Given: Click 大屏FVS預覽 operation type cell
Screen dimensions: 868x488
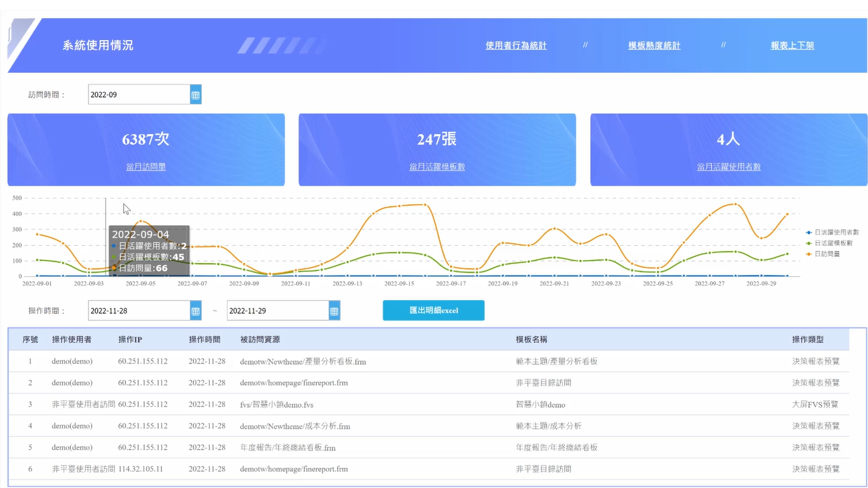Looking at the screenshot, I should [x=816, y=404].
